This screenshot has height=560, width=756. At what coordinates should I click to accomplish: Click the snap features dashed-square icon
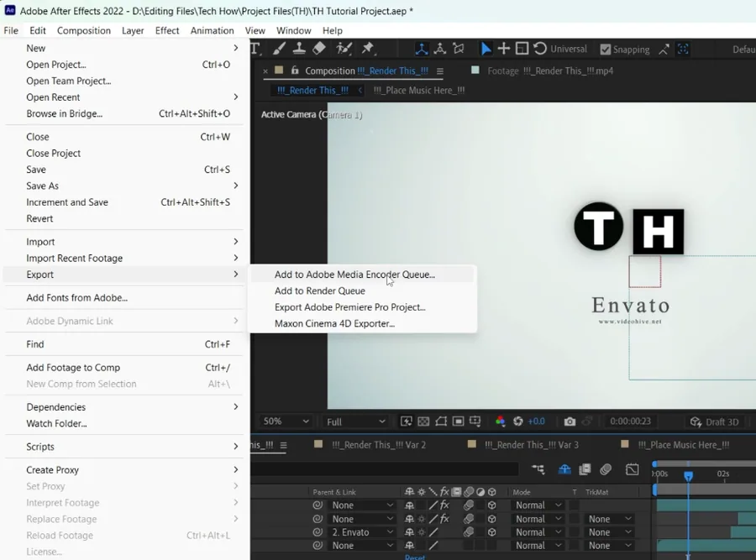[x=683, y=50]
